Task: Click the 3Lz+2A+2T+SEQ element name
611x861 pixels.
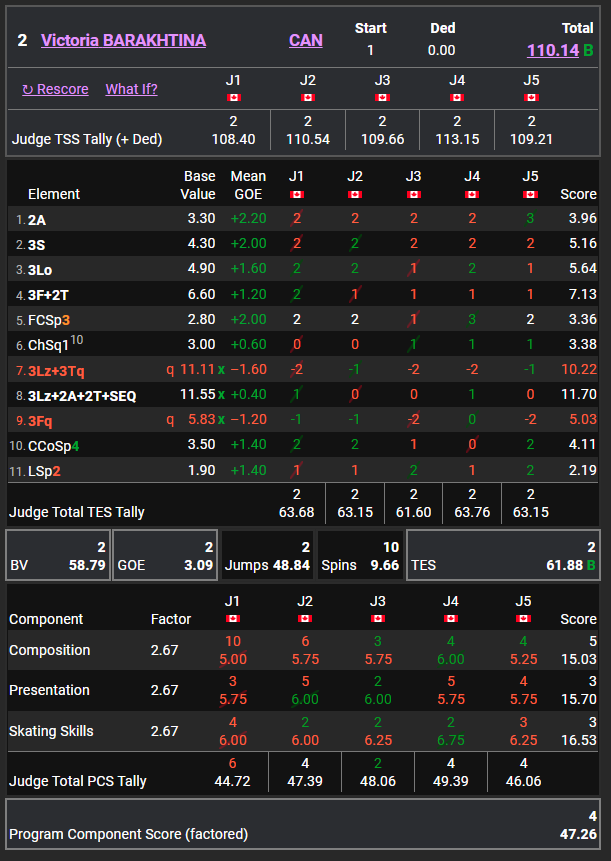Action: [x=81, y=396]
